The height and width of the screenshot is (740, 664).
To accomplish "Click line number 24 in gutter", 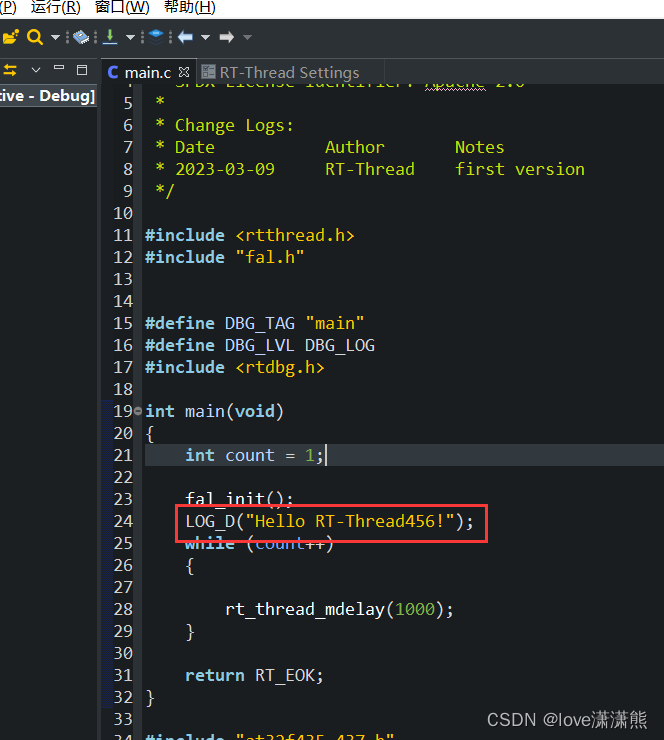I will [x=123, y=521].
